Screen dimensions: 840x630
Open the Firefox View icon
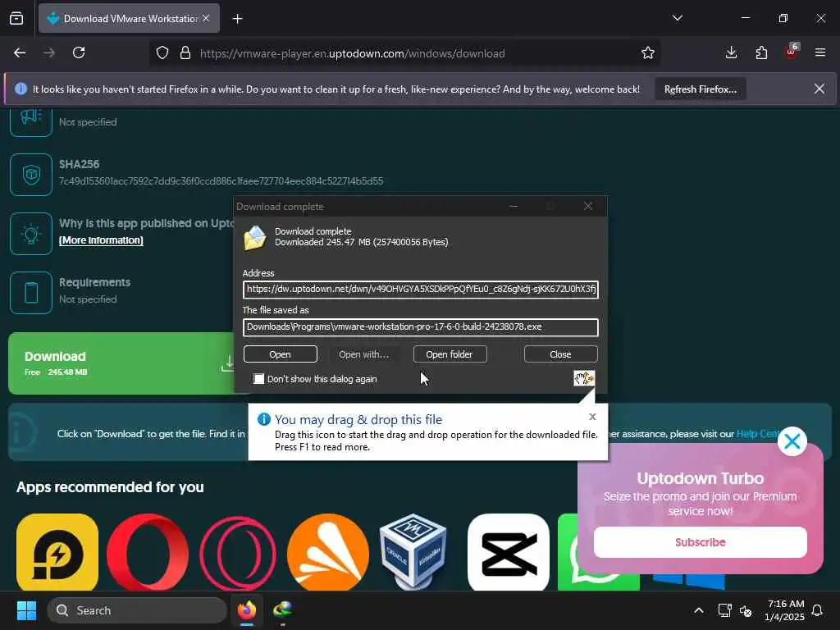pos(16,19)
